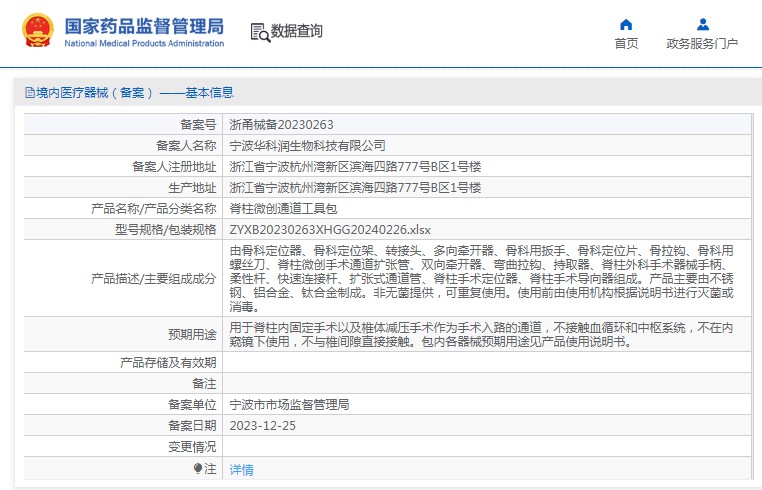Click the 首页 home icon
The height and width of the screenshot is (490, 762).
click(x=626, y=24)
